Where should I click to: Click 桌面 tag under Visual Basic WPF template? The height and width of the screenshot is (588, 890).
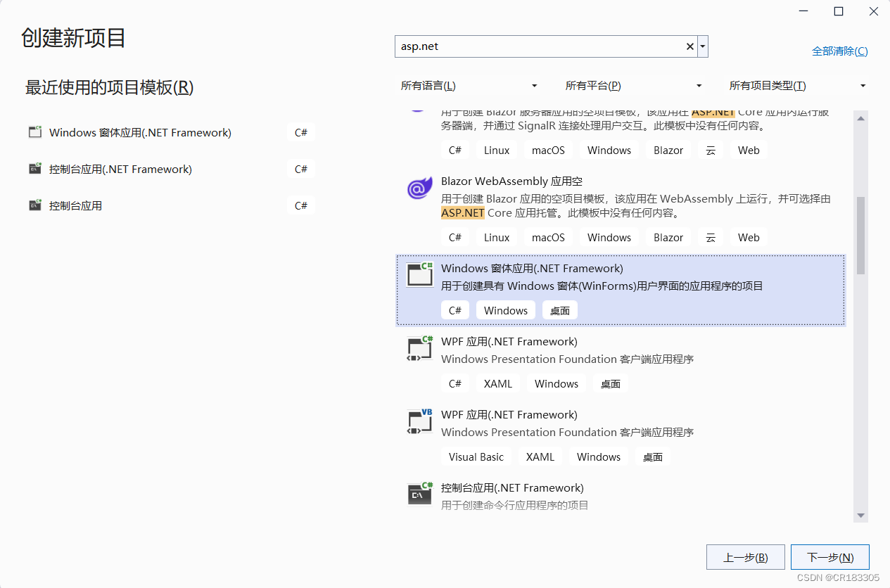click(x=653, y=456)
